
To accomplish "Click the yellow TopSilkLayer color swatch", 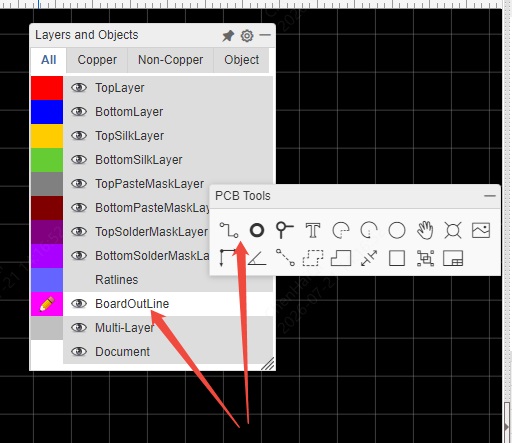I will (x=47, y=136).
